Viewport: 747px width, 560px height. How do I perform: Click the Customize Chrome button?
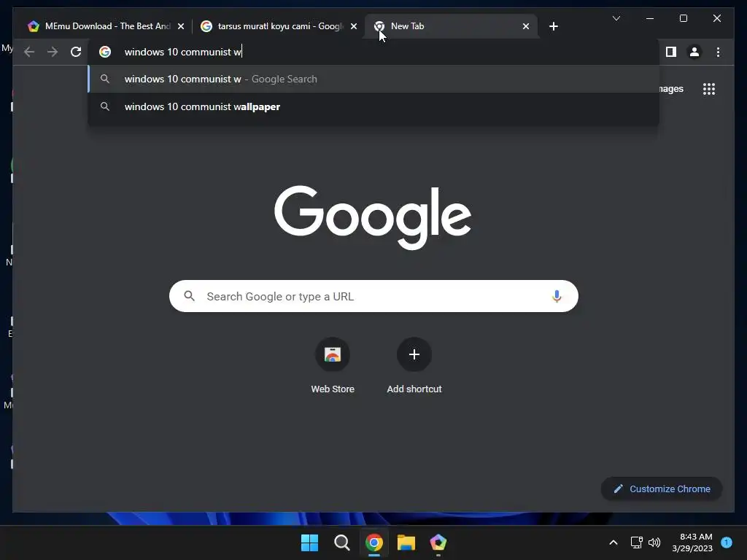[x=662, y=489]
